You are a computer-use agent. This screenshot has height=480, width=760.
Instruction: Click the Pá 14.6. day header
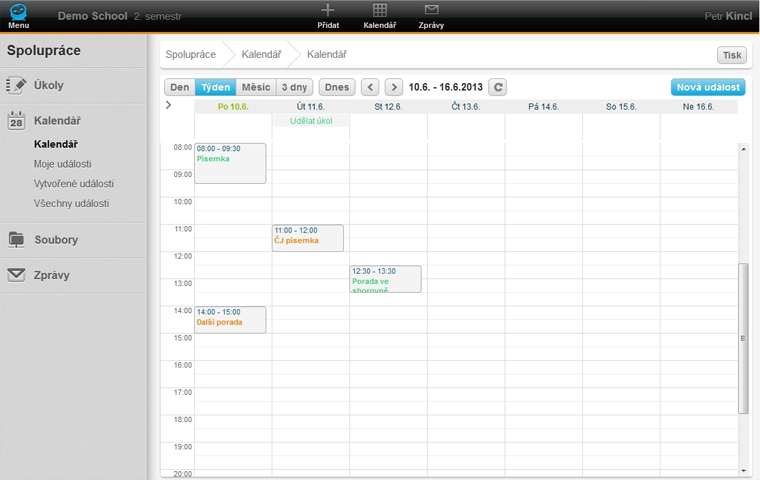543,107
